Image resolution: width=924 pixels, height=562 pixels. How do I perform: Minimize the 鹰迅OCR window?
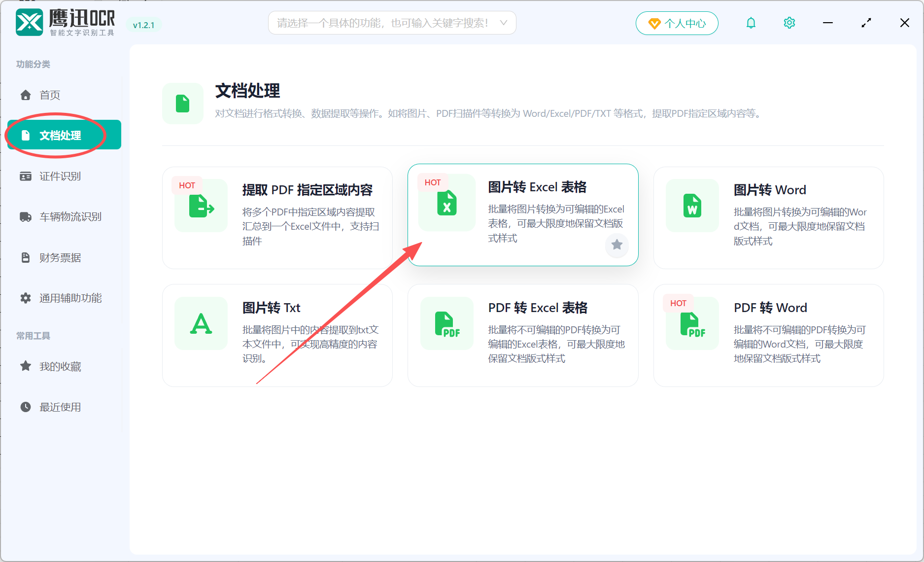828,23
